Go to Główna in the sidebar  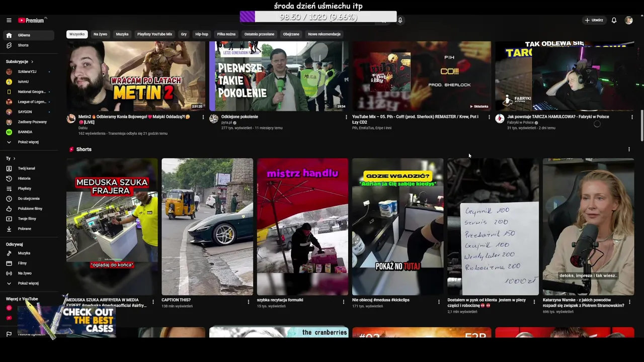[29, 35]
